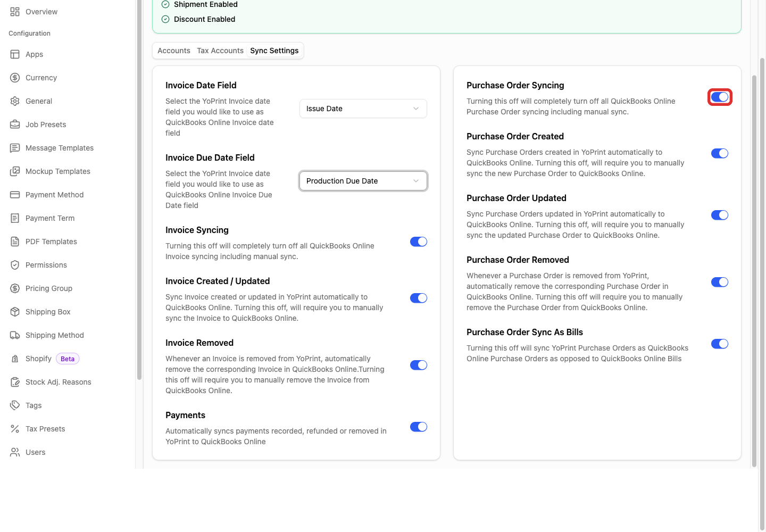Click the Job Presets briefcase icon

tap(15, 124)
